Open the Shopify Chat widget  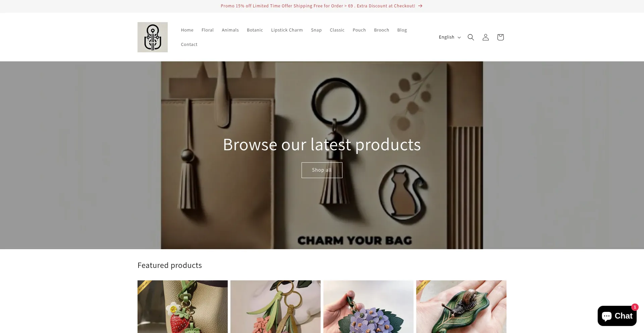617,316
